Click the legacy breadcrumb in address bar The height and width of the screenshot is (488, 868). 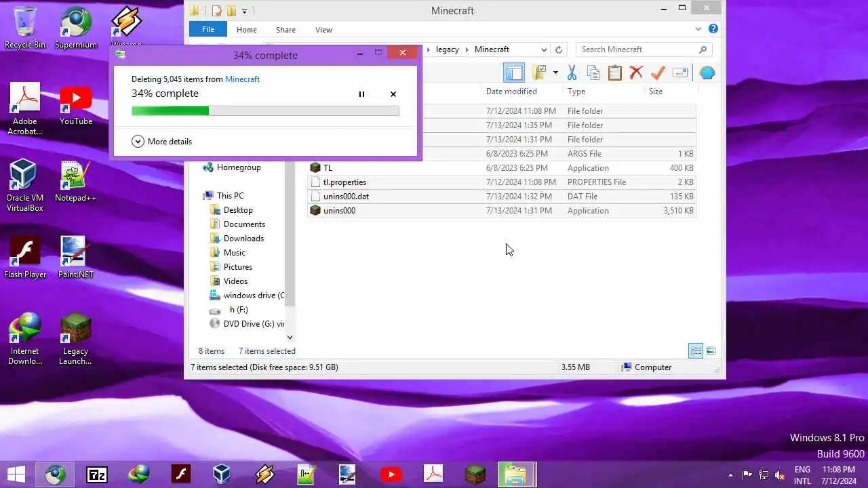pyautogui.click(x=448, y=49)
